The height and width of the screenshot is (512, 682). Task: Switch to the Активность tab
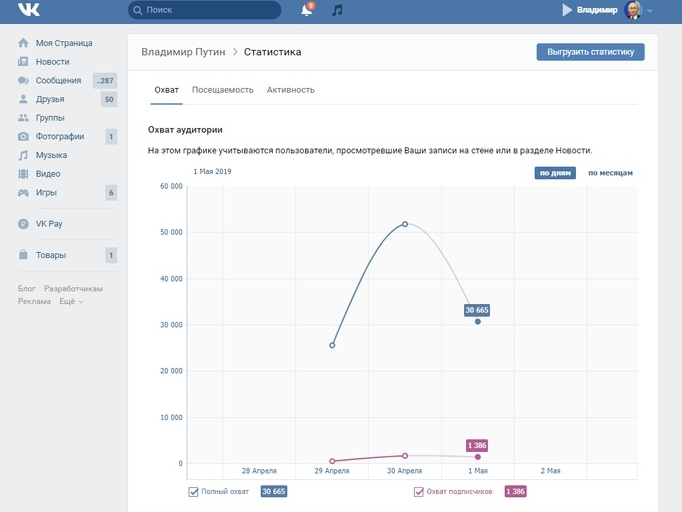coord(290,90)
